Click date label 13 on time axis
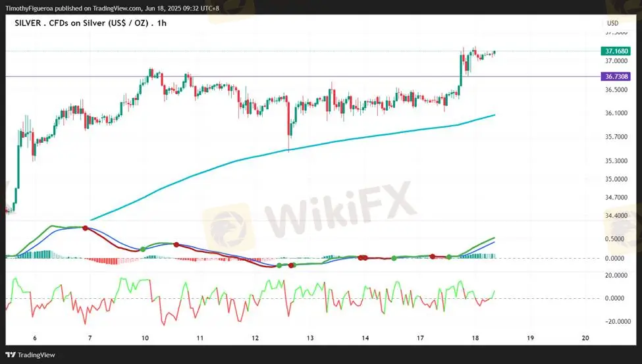 pyautogui.click(x=310, y=338)
